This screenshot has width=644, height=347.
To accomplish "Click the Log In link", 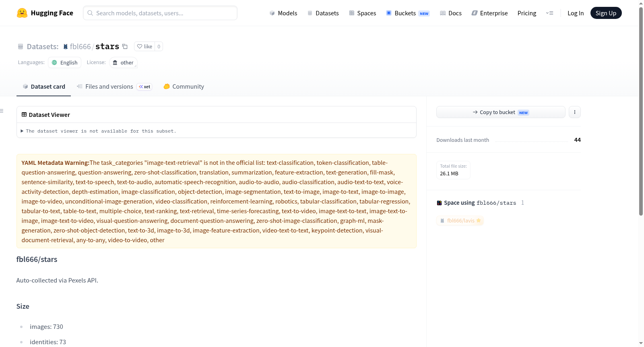I will click(576, 13).
